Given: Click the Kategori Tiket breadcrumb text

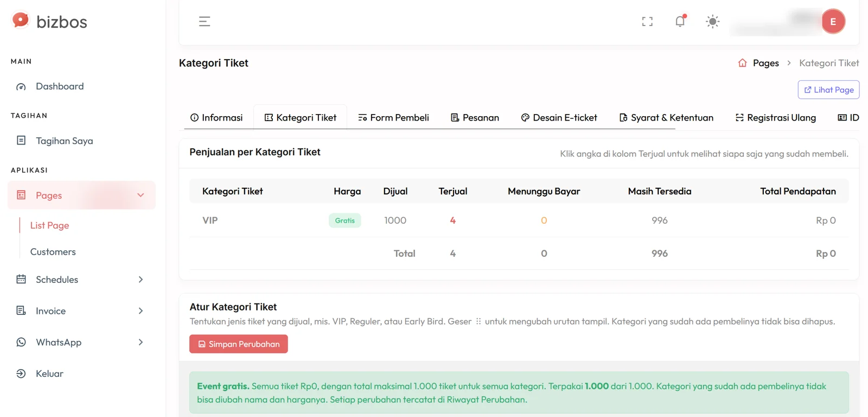Looking at the screenshot, I should [x=829, y=63].
